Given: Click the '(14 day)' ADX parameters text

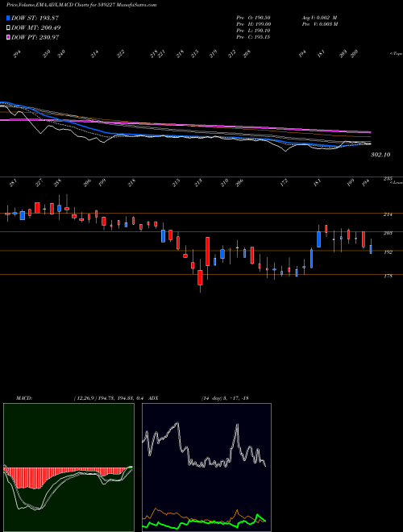Looking at the screenshot, I should (x=212, y=398).
